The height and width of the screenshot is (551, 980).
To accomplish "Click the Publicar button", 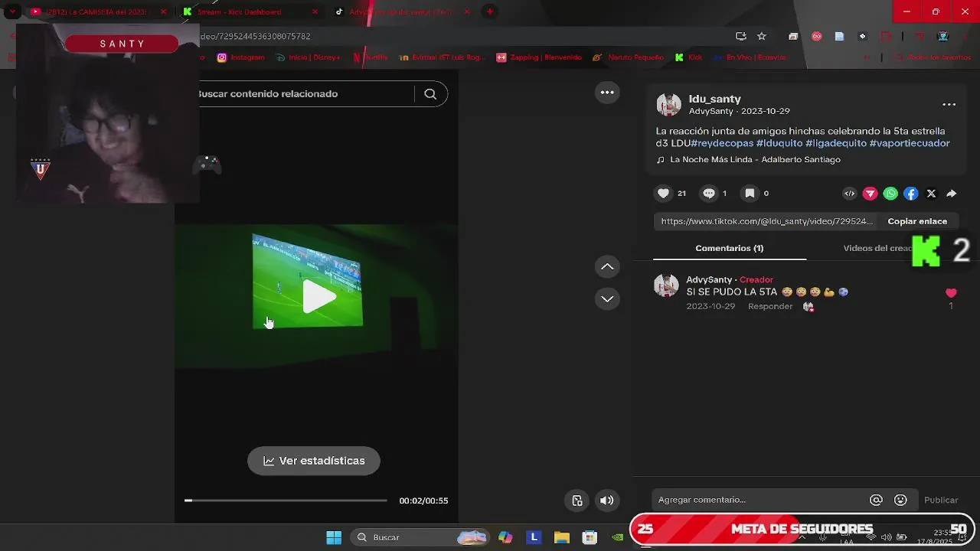I will (x=941, y=500).
